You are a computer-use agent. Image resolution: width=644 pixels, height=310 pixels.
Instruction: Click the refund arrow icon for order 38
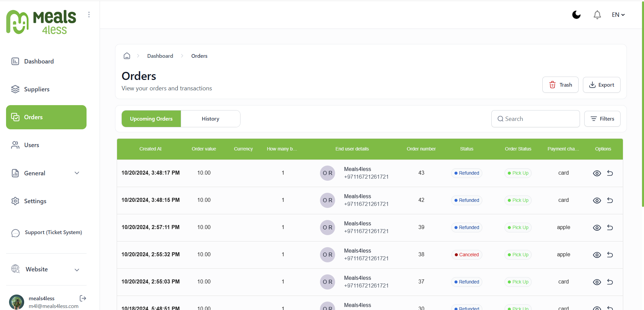click(610, 255)
